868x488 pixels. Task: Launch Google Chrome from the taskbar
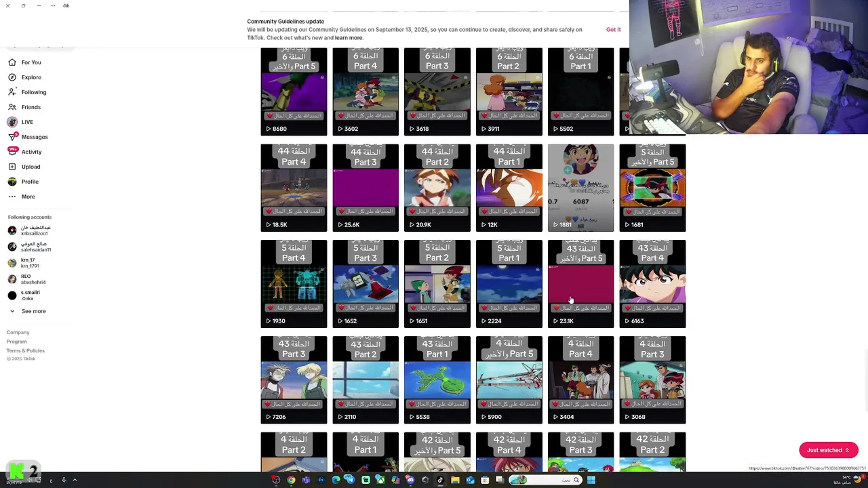291,480
